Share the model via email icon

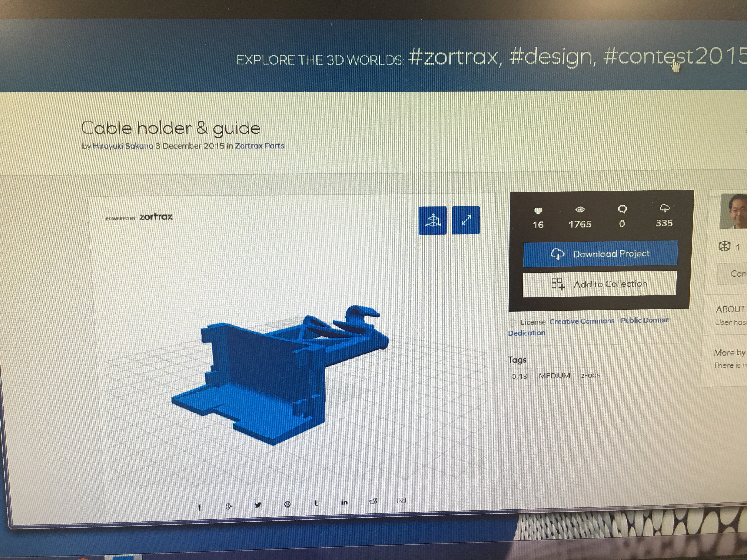[401, 500]
